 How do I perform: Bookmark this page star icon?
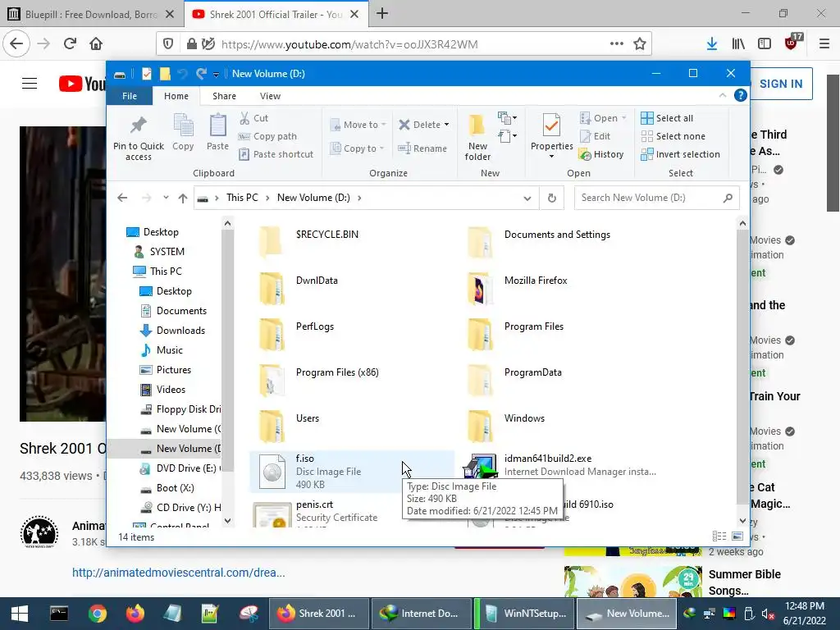[640, 44]
